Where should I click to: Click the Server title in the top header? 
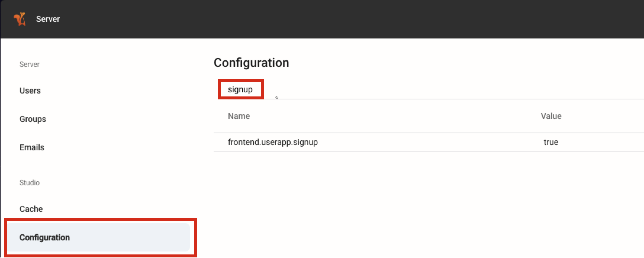pos(48,19)
